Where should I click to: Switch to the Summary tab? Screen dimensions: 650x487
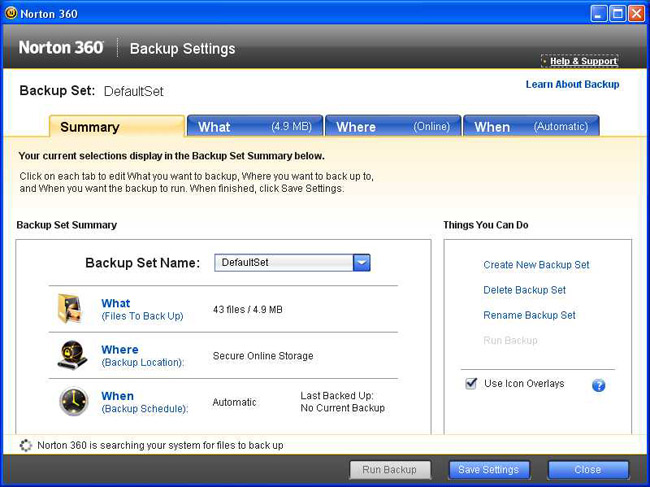[117, 126]
